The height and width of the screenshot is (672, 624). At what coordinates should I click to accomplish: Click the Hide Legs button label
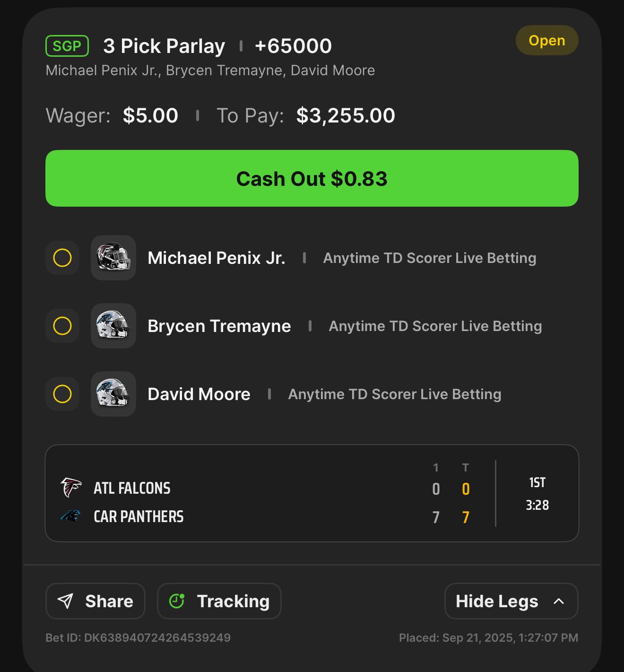click(x=497, y=601)
